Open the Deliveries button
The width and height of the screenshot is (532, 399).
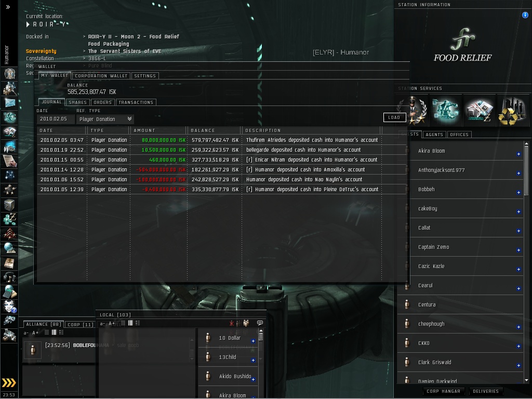coord(486,391)
